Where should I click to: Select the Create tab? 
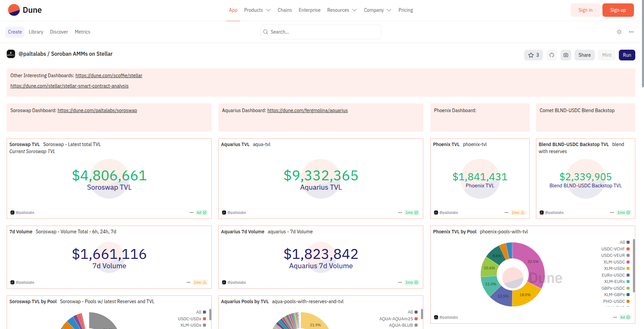click(15, 32)
